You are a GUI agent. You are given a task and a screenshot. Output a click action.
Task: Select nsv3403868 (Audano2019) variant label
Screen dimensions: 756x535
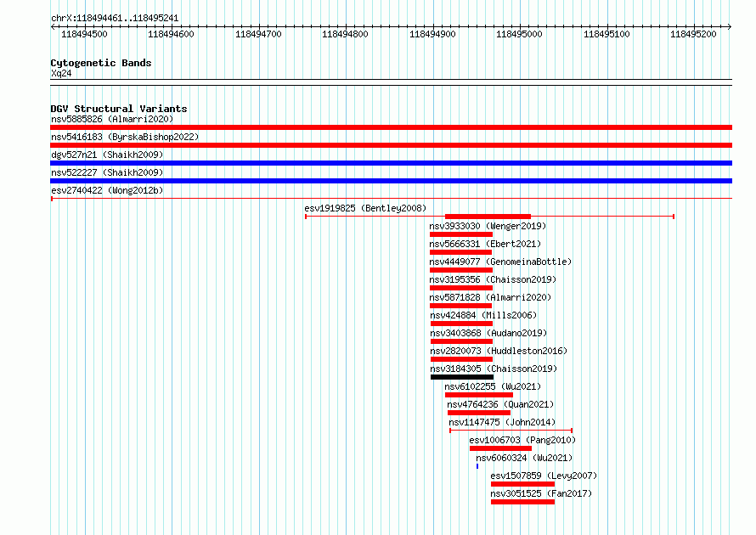click(489, 333)
